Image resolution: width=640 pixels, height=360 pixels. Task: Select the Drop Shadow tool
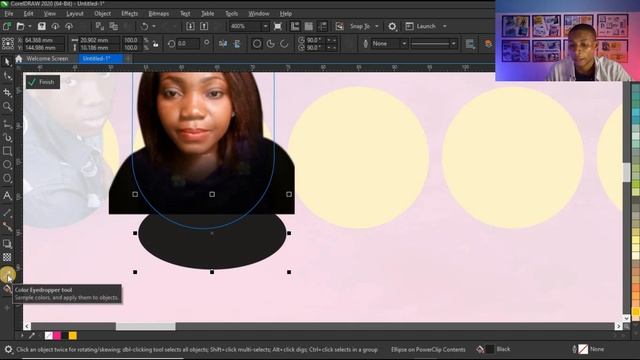coord(7,244)
